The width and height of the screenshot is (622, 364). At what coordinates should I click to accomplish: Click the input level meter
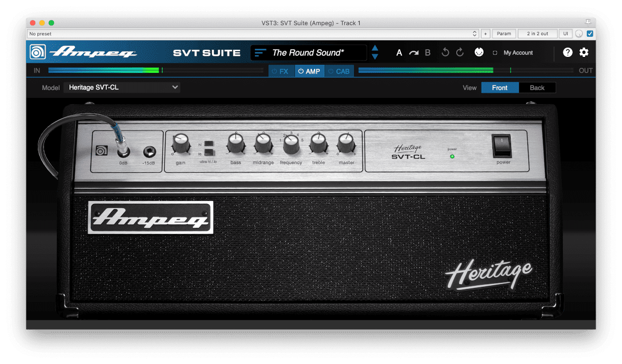click(155, 70)
